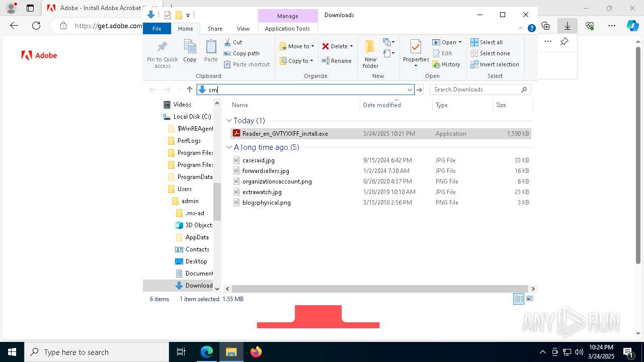The image size is (644, 362).
Task: Select casesaid.jpg file
Action: click(x=380, y=160)
